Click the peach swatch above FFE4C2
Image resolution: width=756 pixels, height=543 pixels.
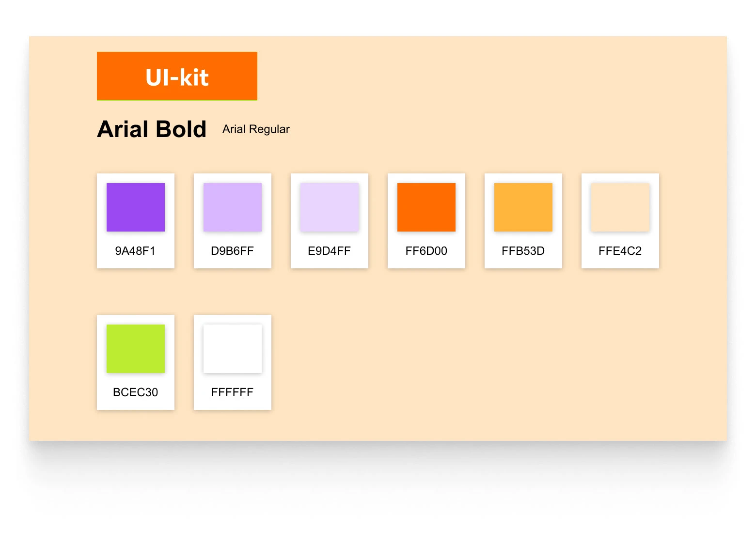tap(620, 207)
